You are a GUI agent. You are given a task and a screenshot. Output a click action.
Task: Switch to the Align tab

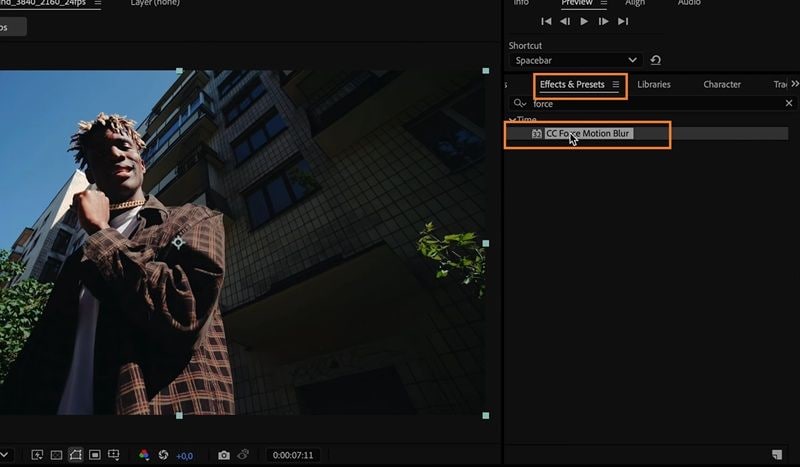[635, 3]
